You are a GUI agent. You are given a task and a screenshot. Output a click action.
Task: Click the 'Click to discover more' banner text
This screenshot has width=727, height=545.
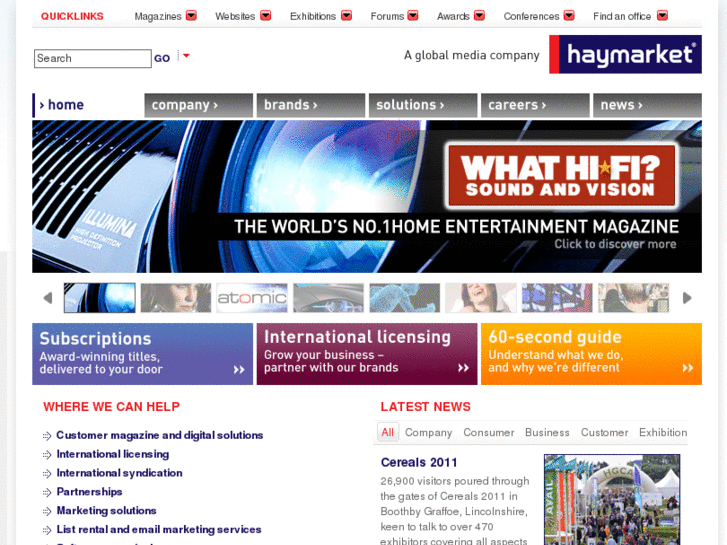(x=615, y=244)
